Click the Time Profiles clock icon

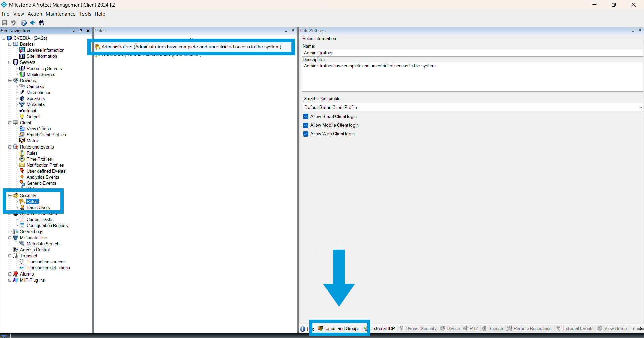click(22, 159)
